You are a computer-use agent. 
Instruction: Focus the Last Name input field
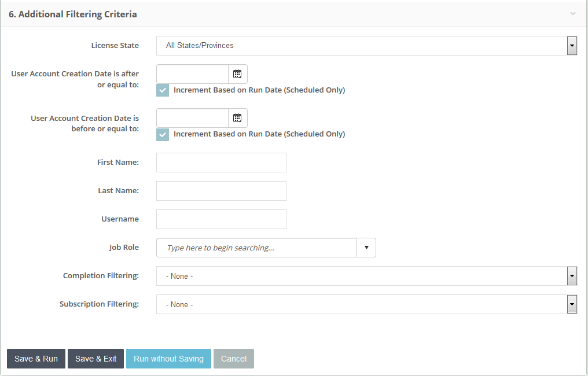(x=221, y=191)
